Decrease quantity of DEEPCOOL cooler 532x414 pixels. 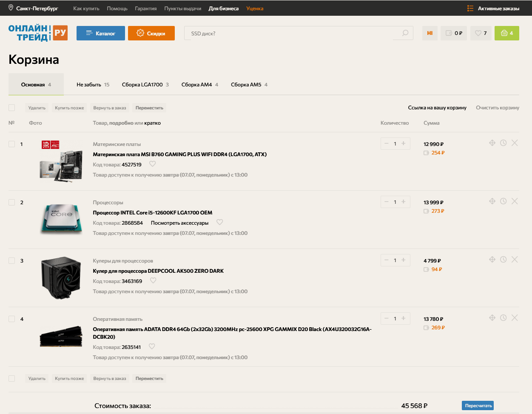tap(387, 260)
